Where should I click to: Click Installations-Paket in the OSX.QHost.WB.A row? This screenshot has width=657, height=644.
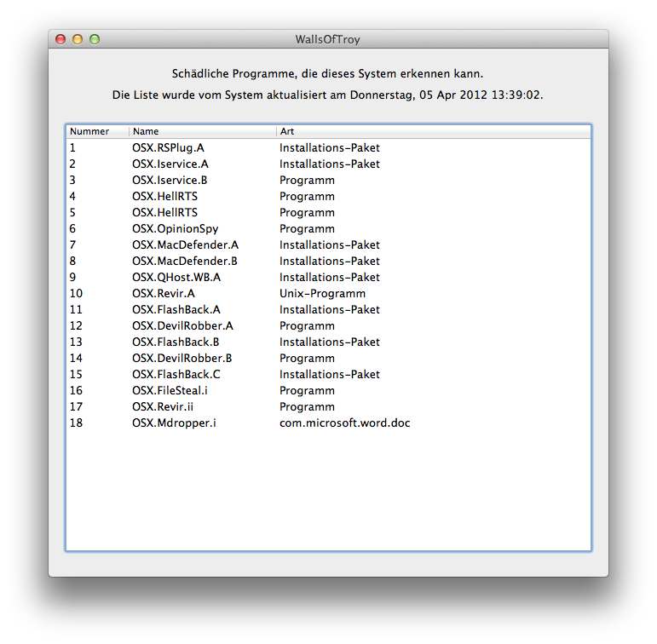pyautogui.click(x=330, y=278)
